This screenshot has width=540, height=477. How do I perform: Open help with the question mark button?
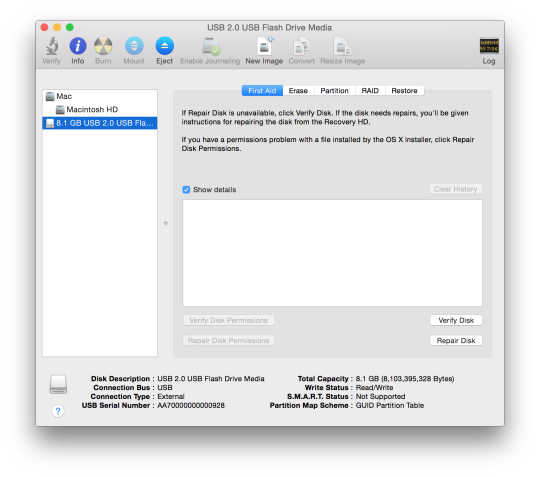tap(58, 411)
